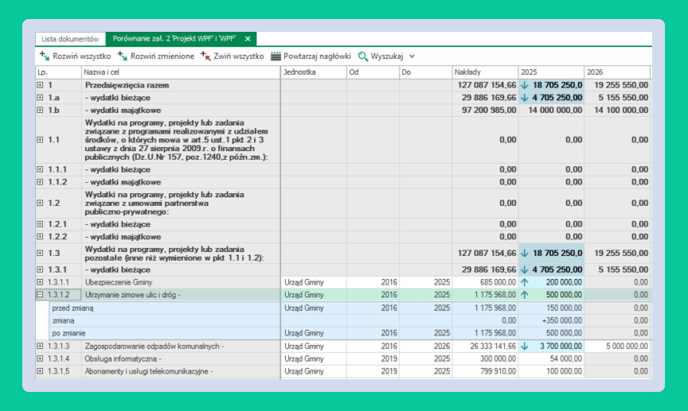
Task: Select the 'zmiana' sub-row label
Action: pyautogui.click(x=63, y=321)
